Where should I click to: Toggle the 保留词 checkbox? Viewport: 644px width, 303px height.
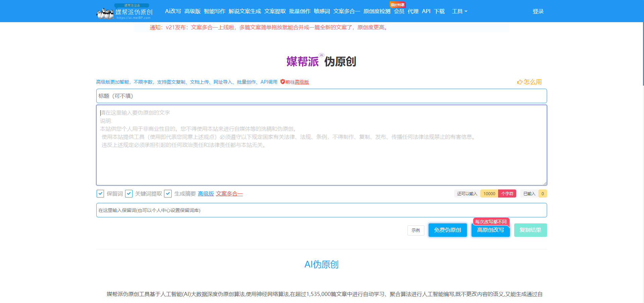(x=100, y=194)
